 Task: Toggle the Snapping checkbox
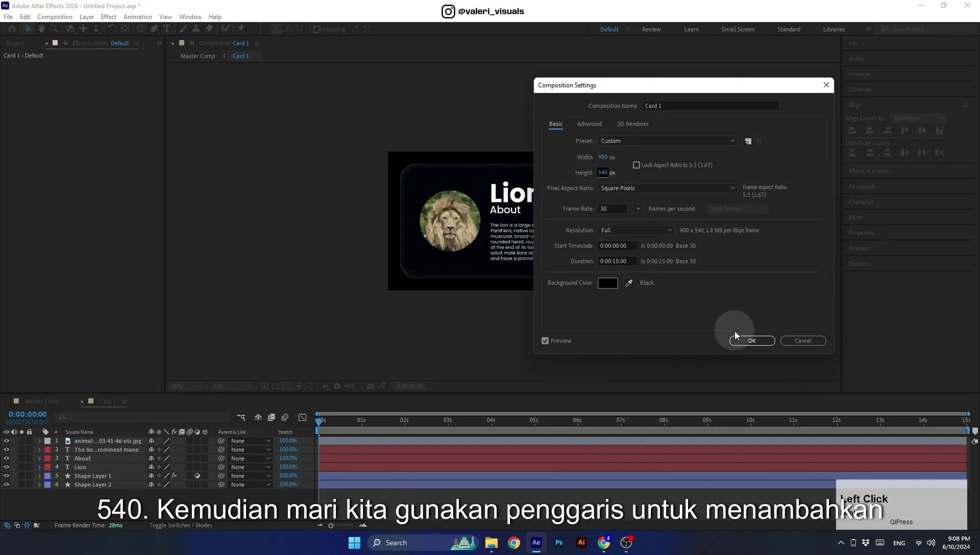317,30
